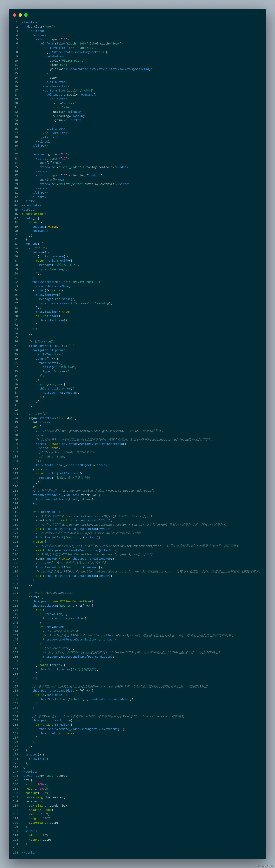The width and height of the screenshot is (275, 868).
Task: Click the yellow minimize dot in title bar
Action: pos(20,15)
